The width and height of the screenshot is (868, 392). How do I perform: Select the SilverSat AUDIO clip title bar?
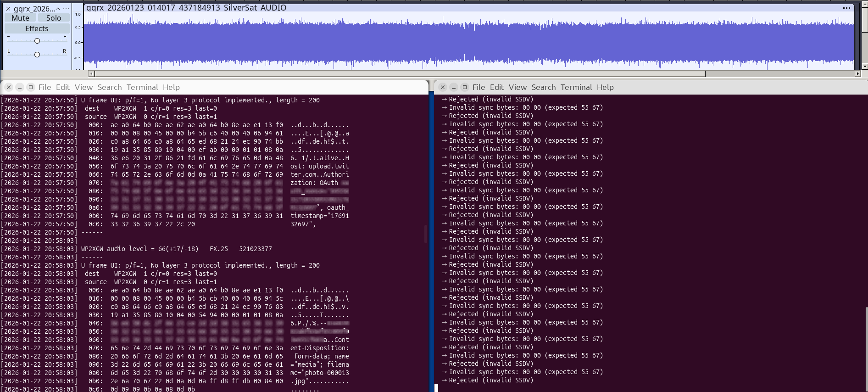click(459, 8)
